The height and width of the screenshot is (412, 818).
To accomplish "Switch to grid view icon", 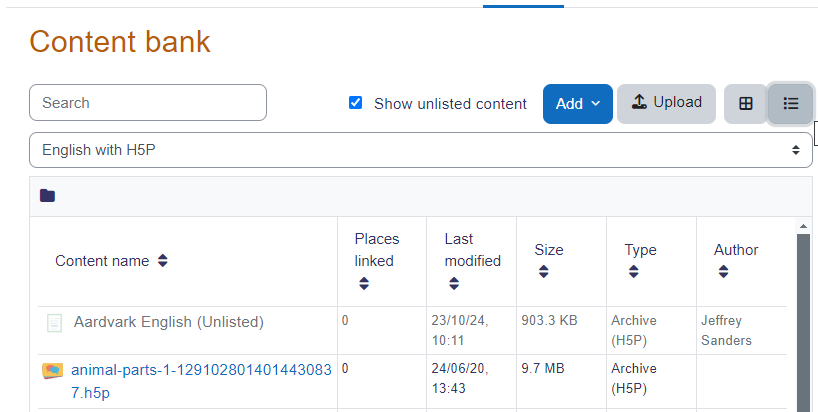I will click(x=745, y=104).
